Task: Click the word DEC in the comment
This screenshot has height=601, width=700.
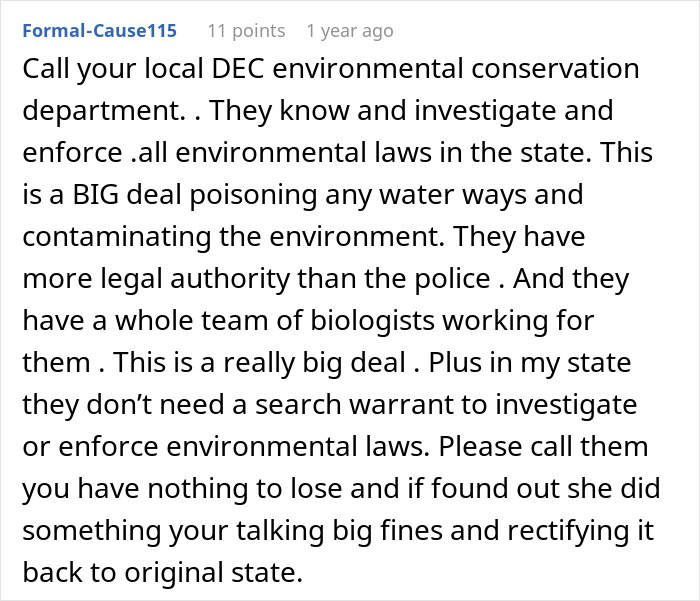Action: coord(238,69)
